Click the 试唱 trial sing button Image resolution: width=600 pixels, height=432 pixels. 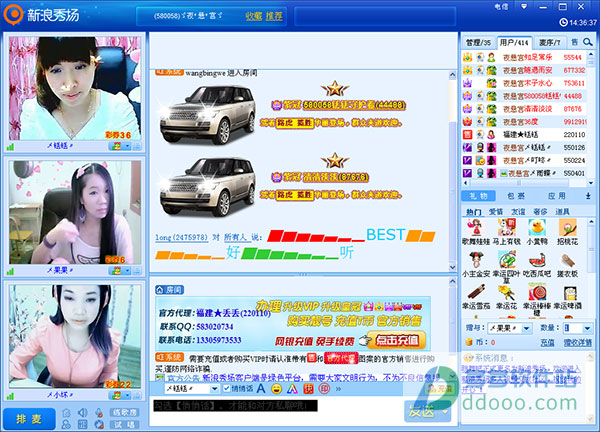click(x=124, y=424)
